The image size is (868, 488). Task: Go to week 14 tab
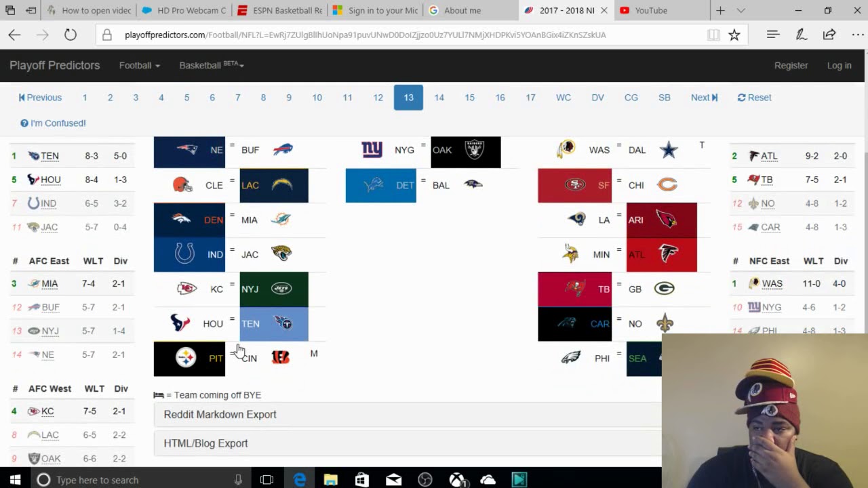pos(439,98)
